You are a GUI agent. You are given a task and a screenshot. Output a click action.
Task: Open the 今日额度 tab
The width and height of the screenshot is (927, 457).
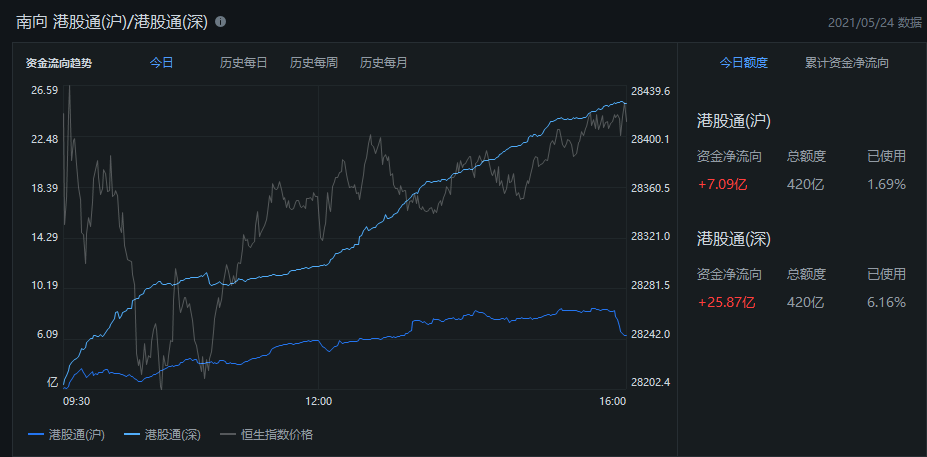(x=743, y=63)
